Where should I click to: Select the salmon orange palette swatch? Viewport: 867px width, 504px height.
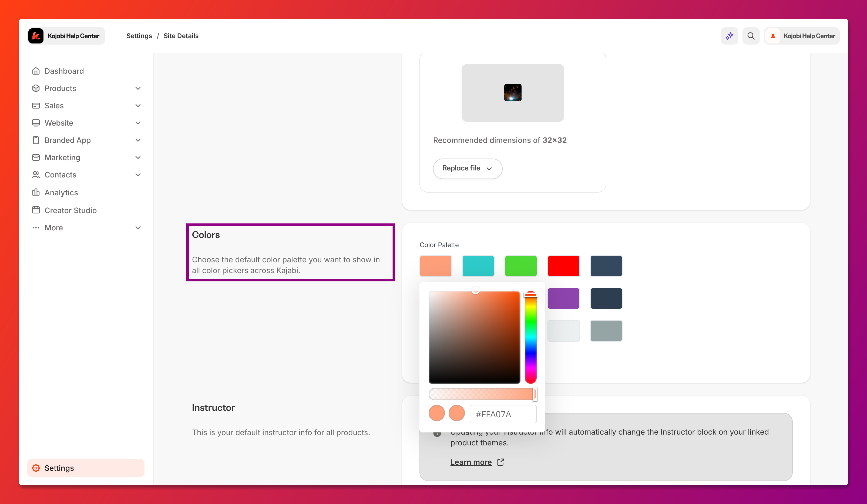(x=436, y=266)
